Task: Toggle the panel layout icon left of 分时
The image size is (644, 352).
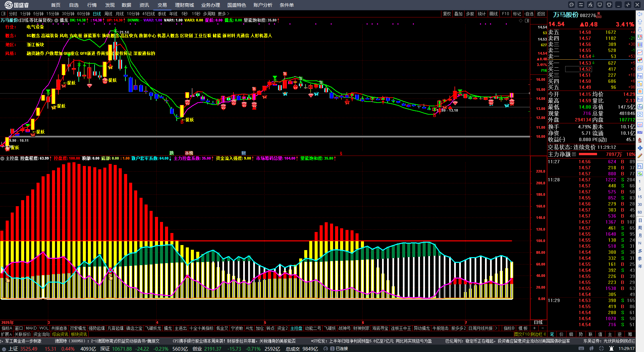Action: [x=3, y=14]
